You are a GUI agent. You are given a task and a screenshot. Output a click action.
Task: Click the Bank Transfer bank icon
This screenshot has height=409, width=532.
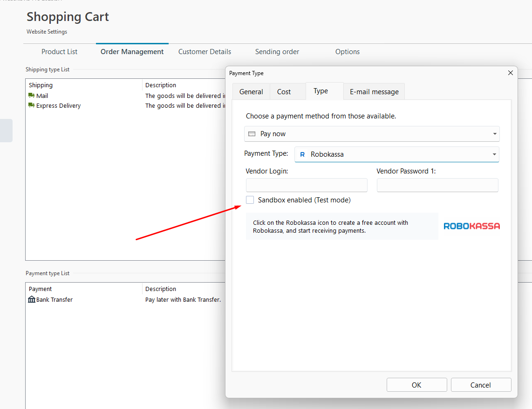[x=32, y=299]
